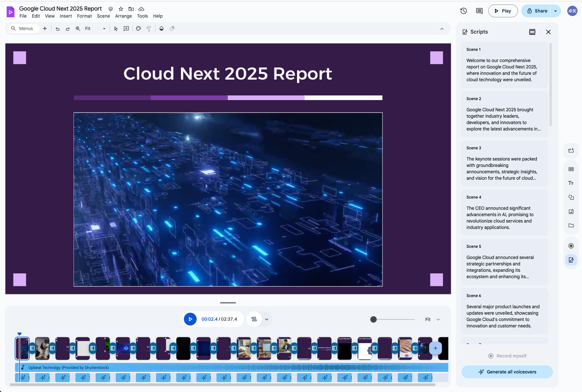
Task: Toggle the timeline view mode button
Action: click(254, 319)
